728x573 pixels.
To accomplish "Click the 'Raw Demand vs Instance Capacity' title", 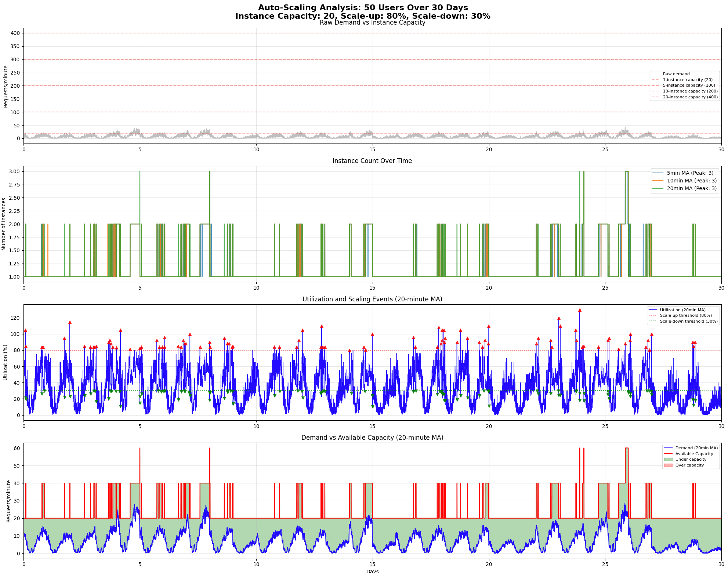I will [372, 22].
